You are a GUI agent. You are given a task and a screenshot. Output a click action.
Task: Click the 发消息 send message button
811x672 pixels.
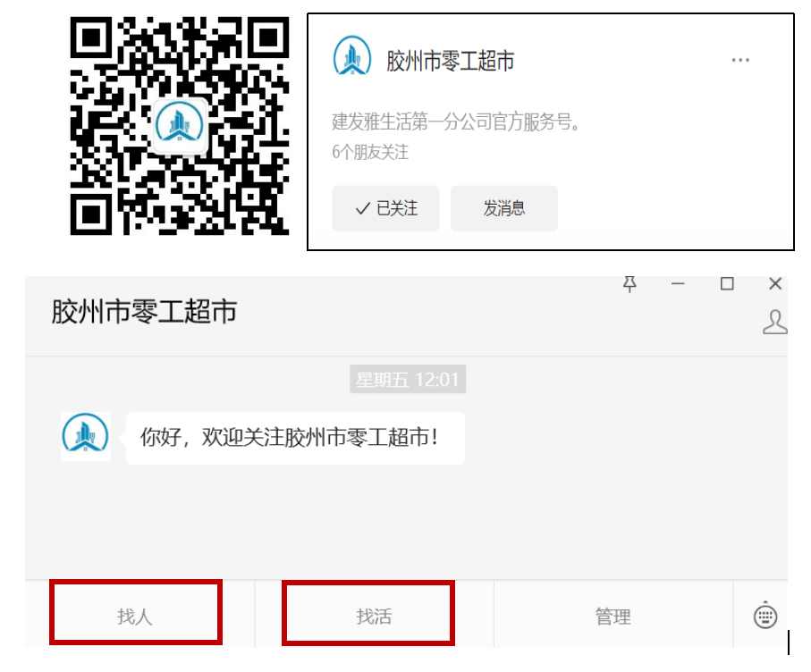click(x=504, y=208)
